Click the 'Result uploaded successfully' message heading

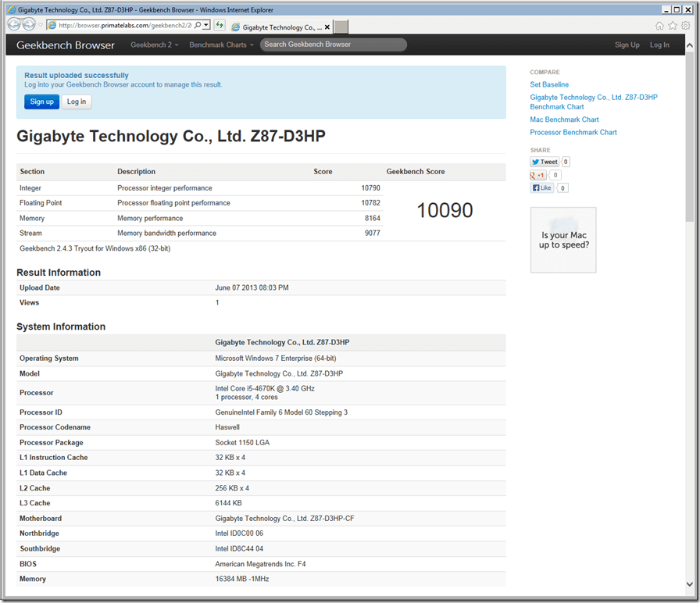pyautogui.click(x=77, y=76)
